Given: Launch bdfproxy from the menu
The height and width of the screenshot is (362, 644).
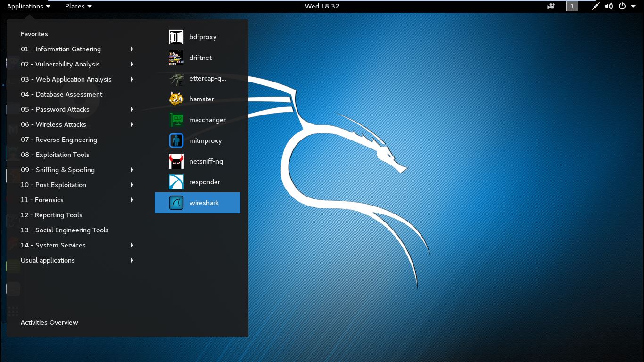Looking at the screenshot, I should pos(203,37).
